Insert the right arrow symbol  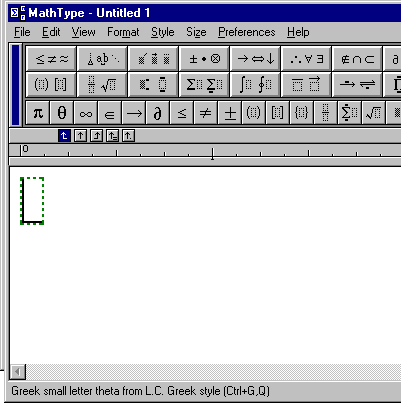[x=134, y=113]
